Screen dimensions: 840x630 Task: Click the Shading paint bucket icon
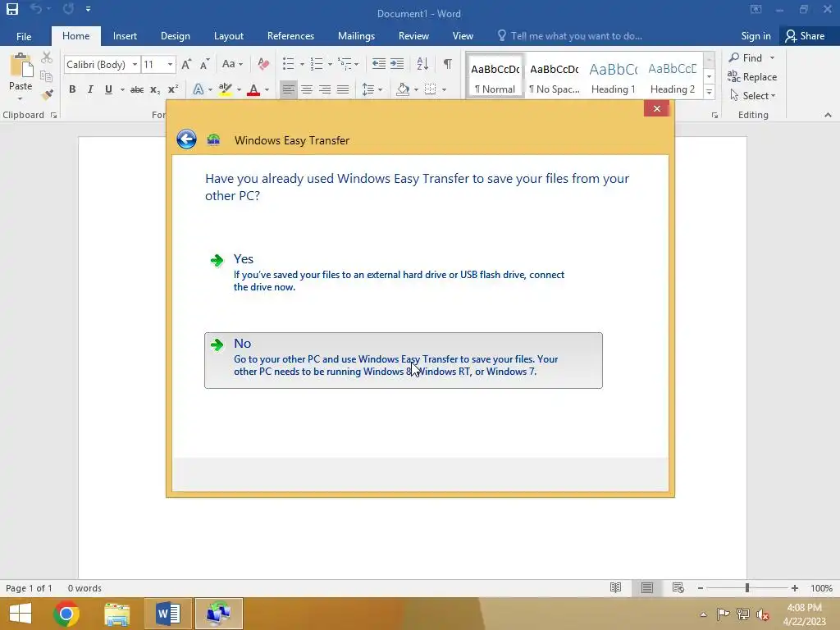403,89
